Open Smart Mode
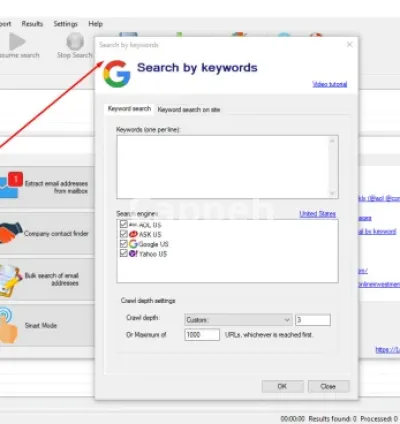Viewport: 400px width, 424px height. pos(47,325)
